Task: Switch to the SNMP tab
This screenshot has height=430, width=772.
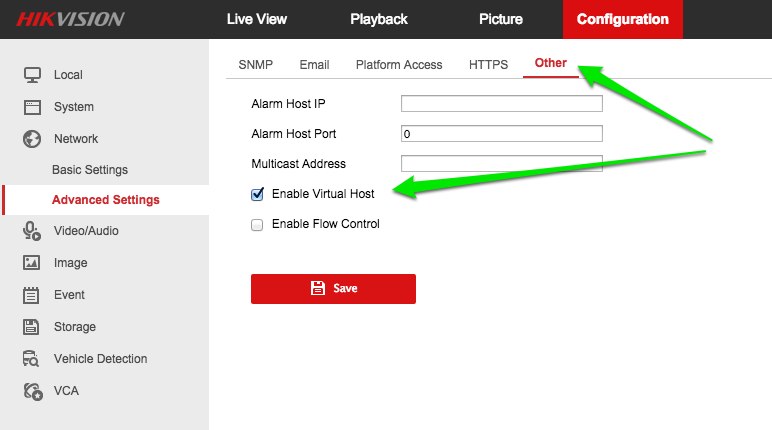Action: (255, 65)
